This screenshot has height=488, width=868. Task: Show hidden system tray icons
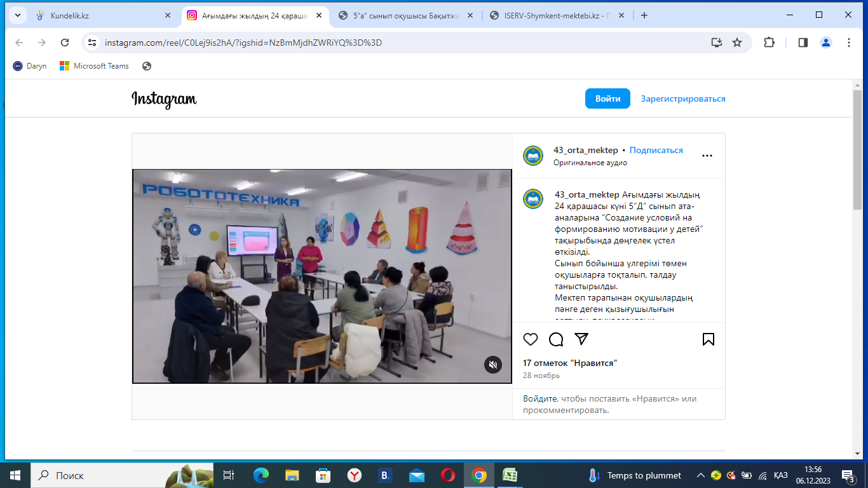(701, 475)
